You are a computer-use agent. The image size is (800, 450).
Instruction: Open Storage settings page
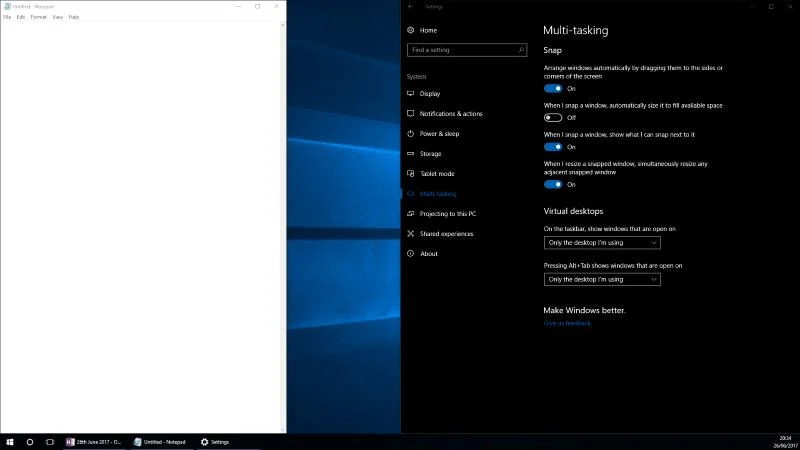point(431,154)
